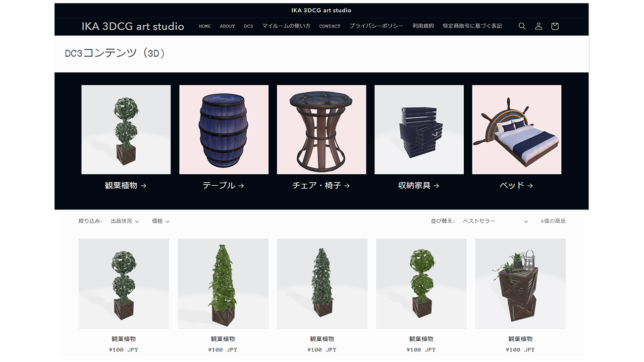The image size is (644, 362).
Task: Open プライバシーポリシー page
Action: point(376,26)
